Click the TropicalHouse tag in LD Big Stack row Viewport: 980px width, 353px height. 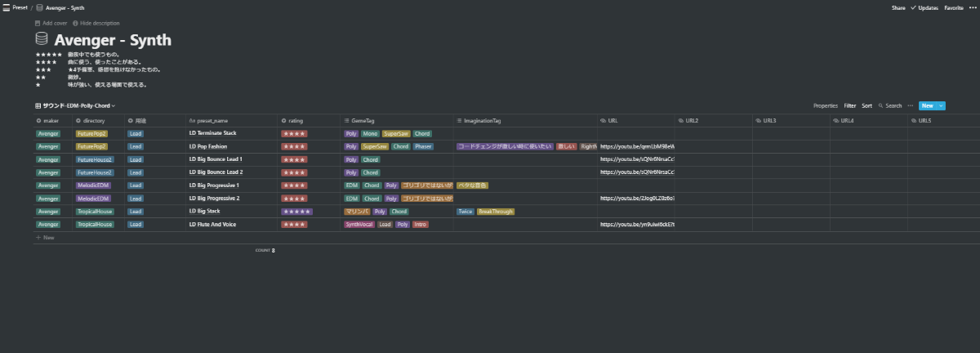[94, 212]
